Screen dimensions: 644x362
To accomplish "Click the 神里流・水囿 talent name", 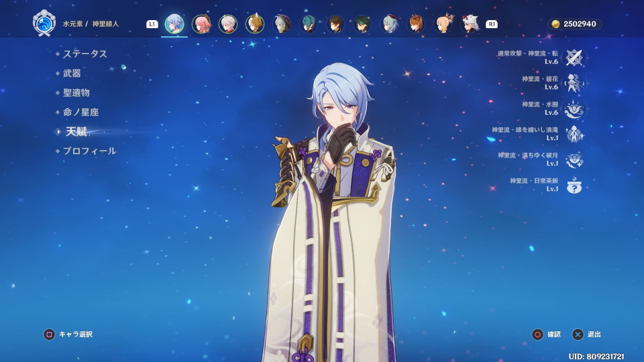I will (540, 105).
